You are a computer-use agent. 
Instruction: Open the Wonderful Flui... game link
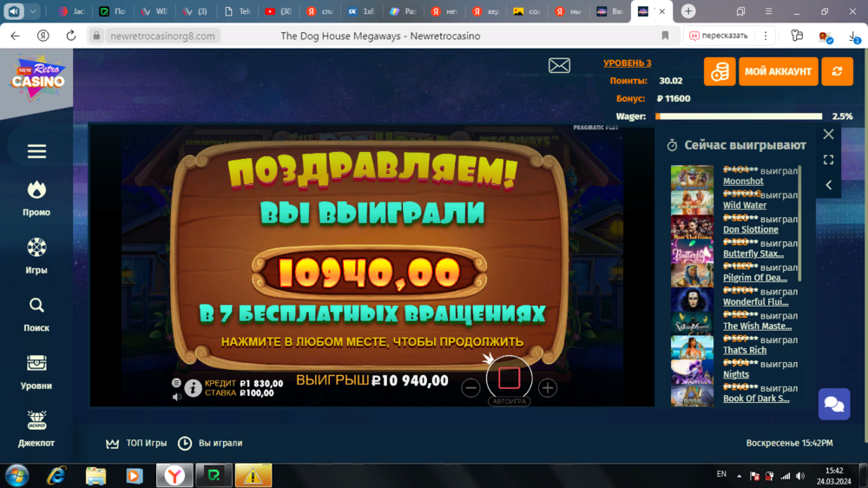click(756, 302)
